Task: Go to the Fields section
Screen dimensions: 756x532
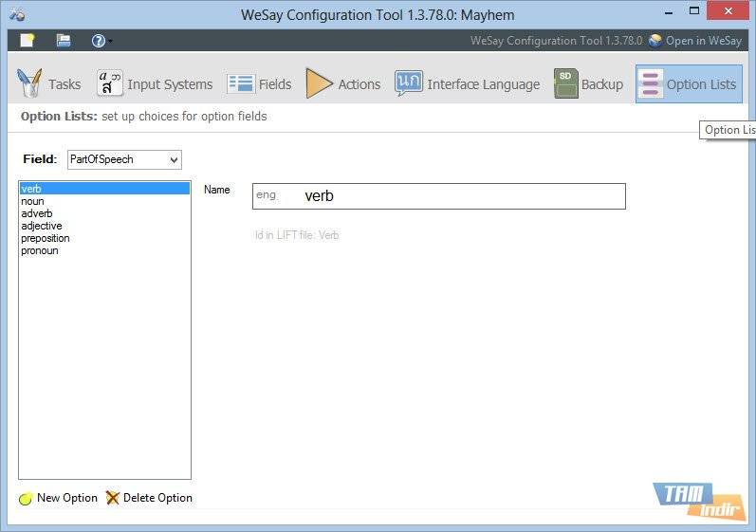Action: click(x=260, y=84)
